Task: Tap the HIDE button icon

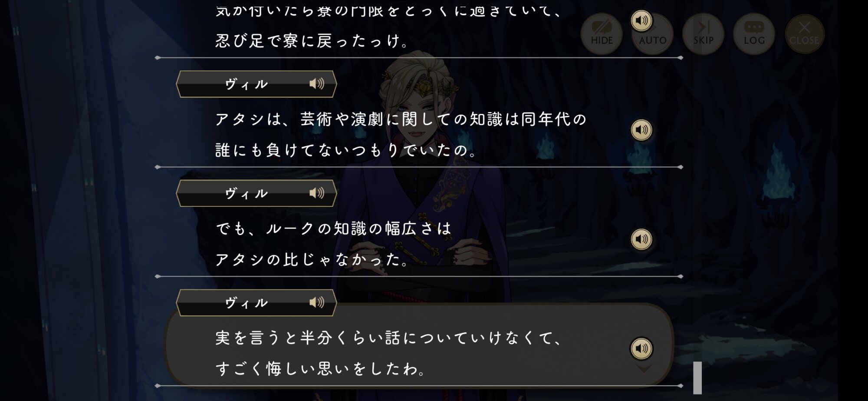Action: pyautogui.click(x=602, y=34)
